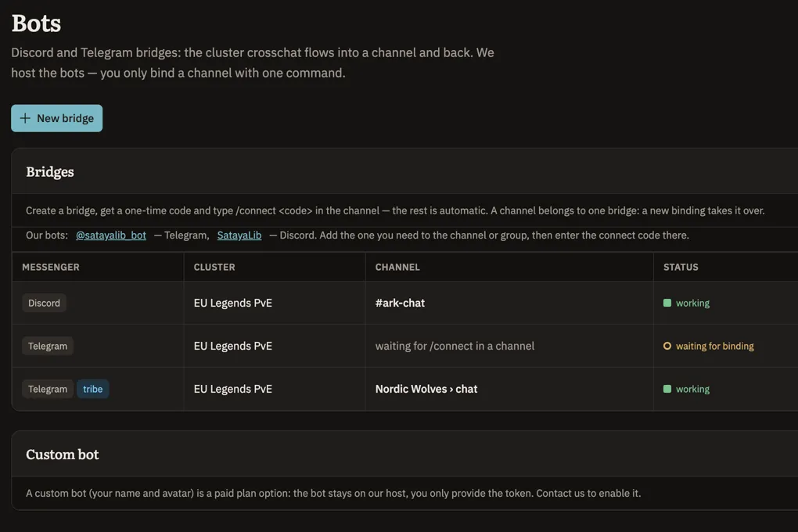The height and width of the screenshot is (532, 798).
Task: Click the green working indicator for #ark-chat
Action: click(x=667, y=303)
